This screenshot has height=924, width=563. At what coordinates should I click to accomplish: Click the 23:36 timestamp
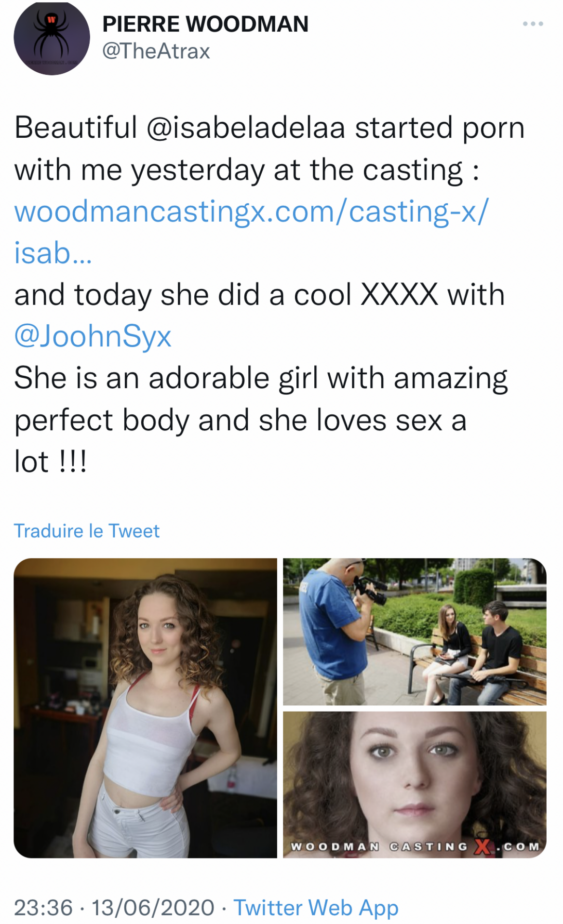point(43,908)
